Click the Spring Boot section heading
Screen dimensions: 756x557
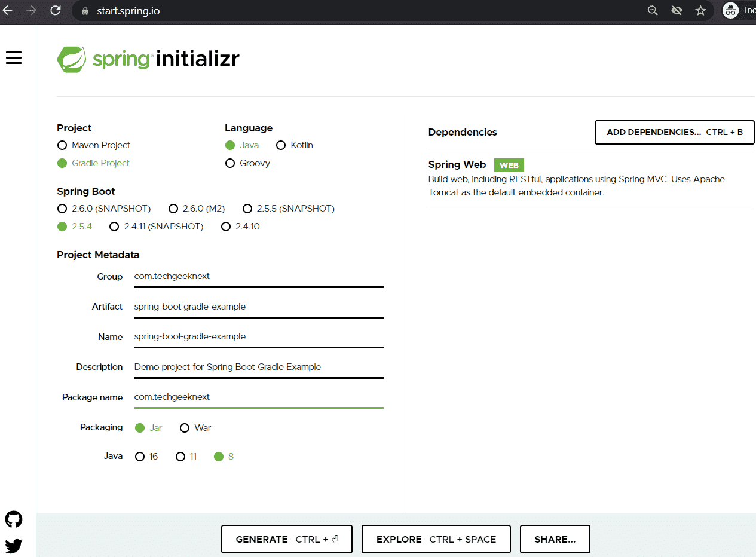point(86,191)
